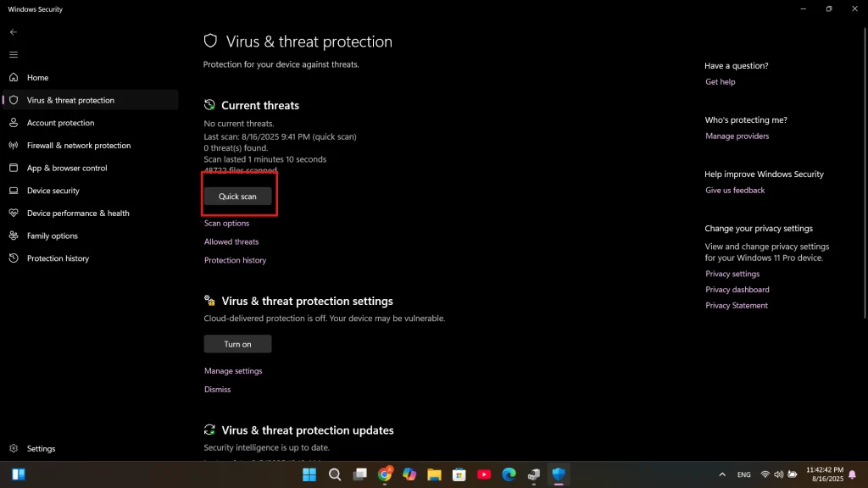Click the Account protection person icon
Viewport: 868px width, 488px height.
(14, 123)
